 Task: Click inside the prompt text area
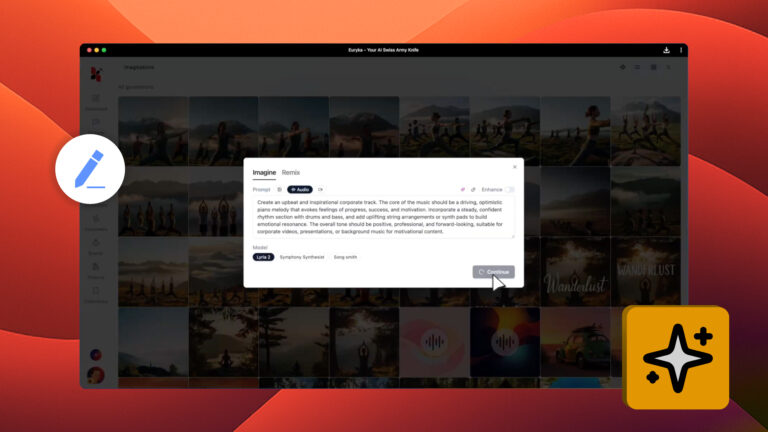(x=384, y=217)
